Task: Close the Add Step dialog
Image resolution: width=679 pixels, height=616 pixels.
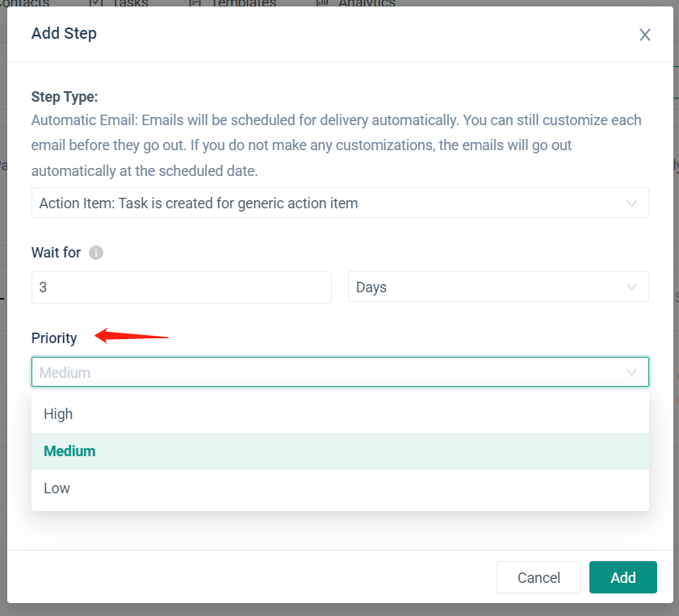Action: [644, 35]
